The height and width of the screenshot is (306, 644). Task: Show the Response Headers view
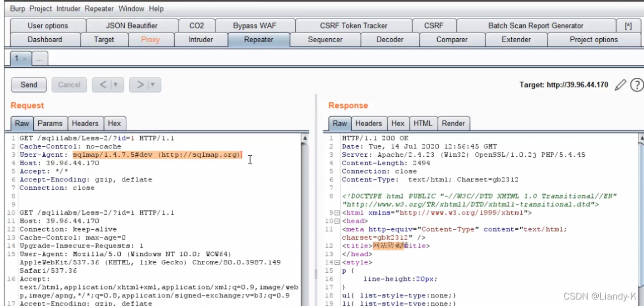[x=369, y=123]
